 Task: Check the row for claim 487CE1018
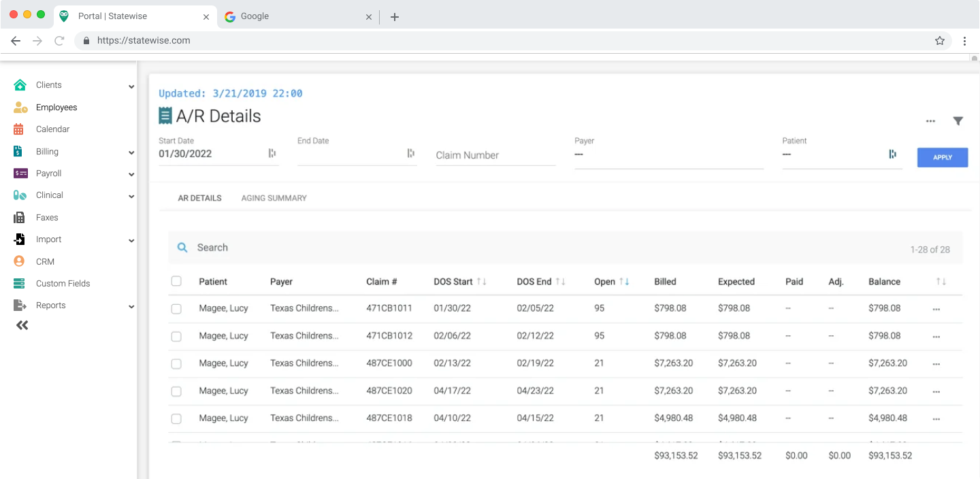(x=176, y=418)
